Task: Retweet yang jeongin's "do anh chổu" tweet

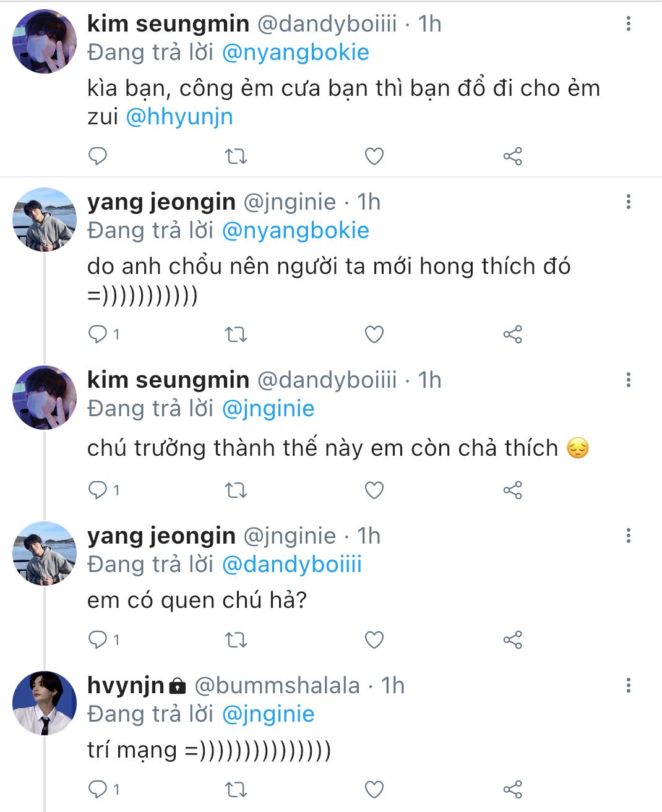Action: (x=236, y=335)
